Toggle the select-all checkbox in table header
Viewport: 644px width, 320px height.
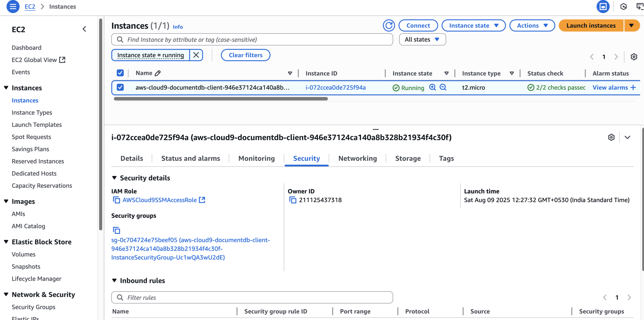tap(120, 73)
